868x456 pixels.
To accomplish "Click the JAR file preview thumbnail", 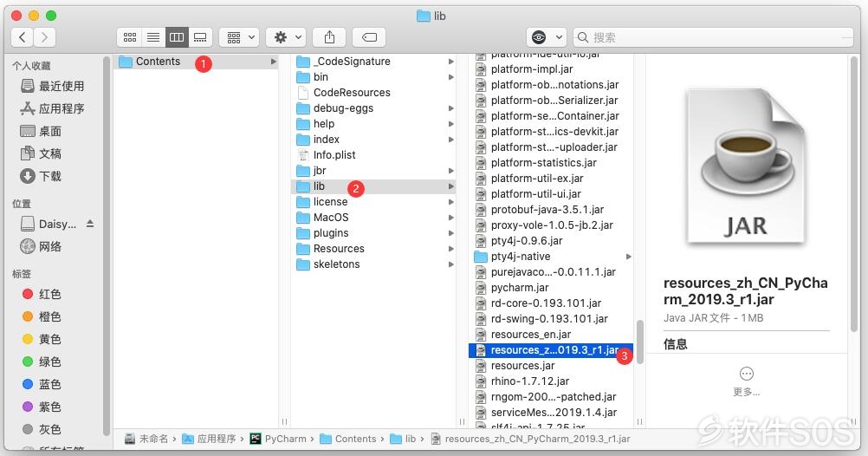I will tap(746, 165).
